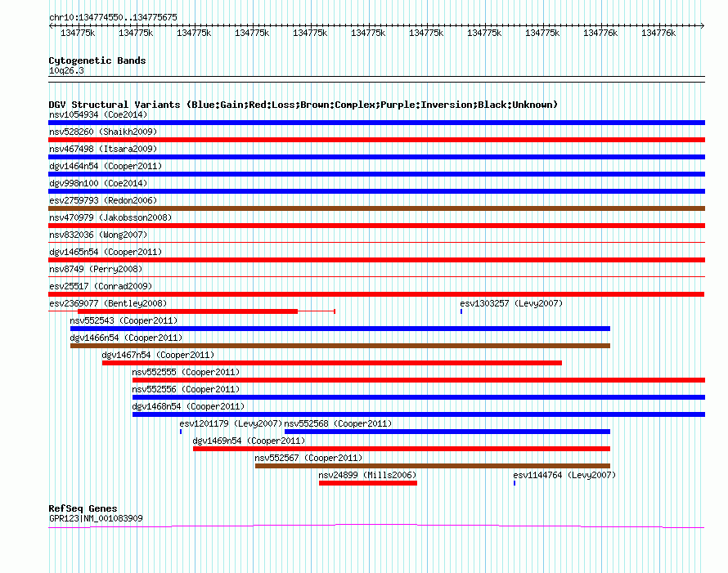Open nsv552555 (Cooper2011) variant
This screenshot has height=573, width=728.
click(186, 372)
